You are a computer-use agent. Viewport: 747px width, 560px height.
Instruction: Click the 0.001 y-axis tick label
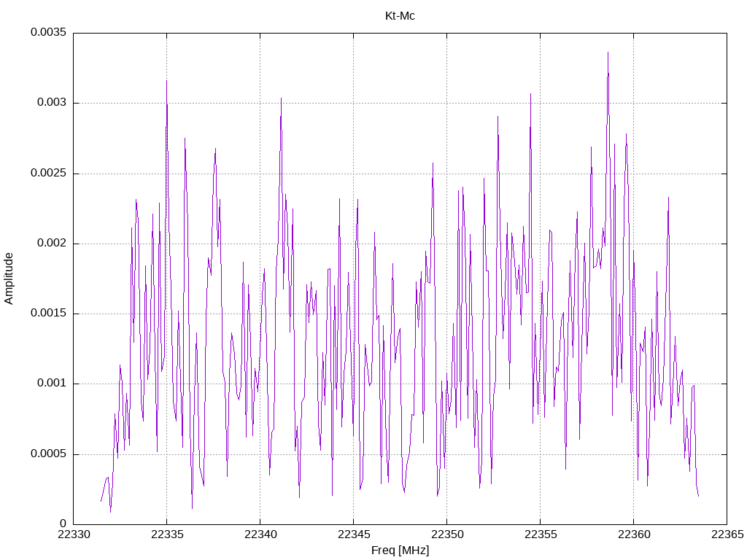click(x=52, y=384)
